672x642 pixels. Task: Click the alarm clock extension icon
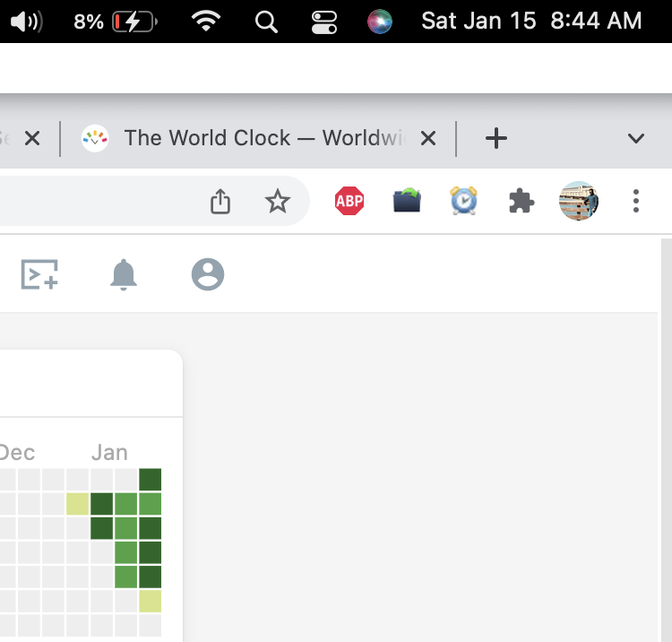point(464,200)
